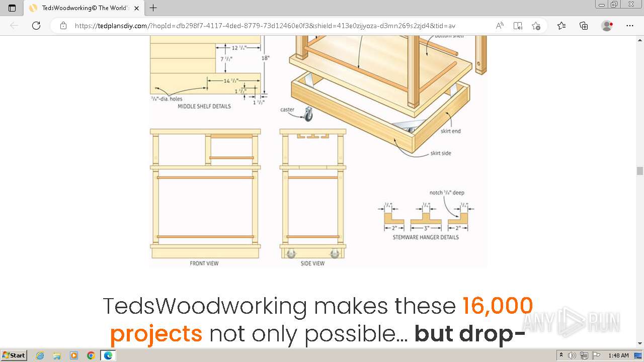Open File Explorer from taskbar

click(57, 355)
